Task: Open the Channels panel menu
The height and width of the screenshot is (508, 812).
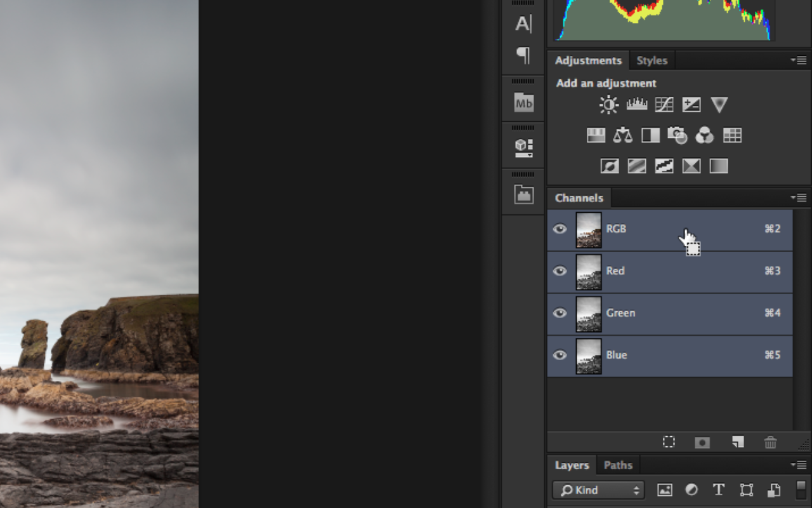Action: (798, 197)
